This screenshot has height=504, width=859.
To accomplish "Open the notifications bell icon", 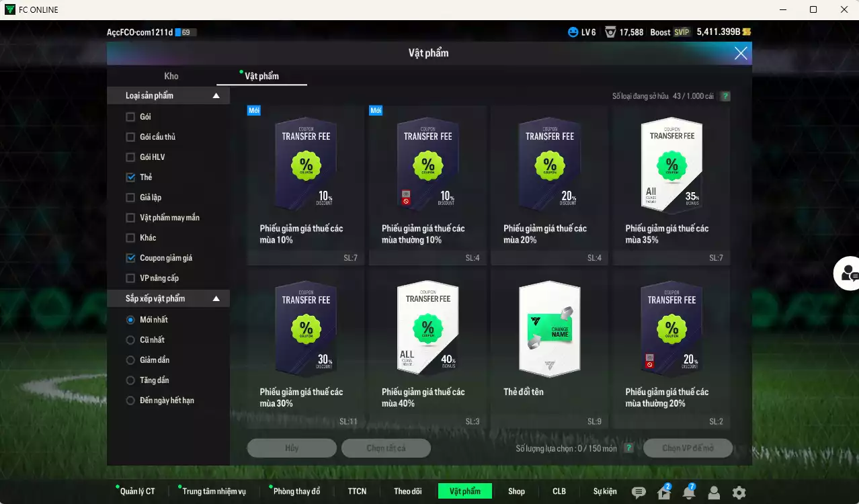I will pos(689,493).
